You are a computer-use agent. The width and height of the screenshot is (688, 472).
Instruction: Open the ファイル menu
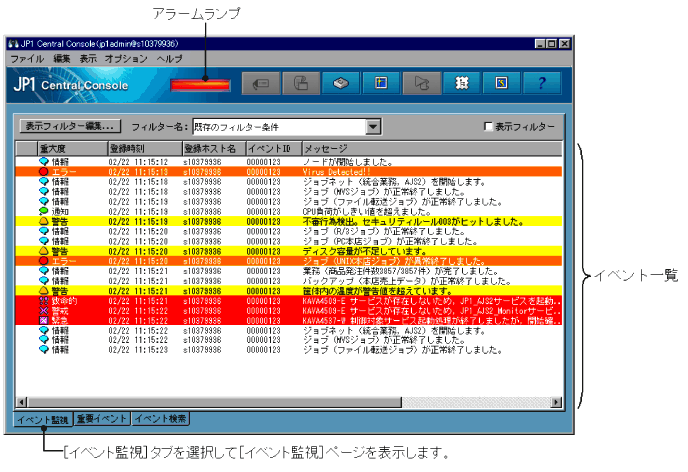click(x=26, y=59)
